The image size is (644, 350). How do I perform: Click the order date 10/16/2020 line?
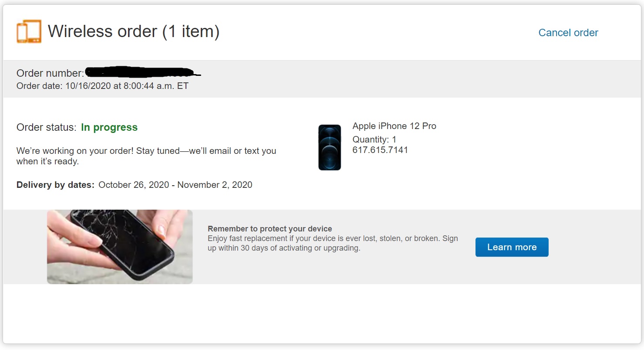click(x=102, y=86)
